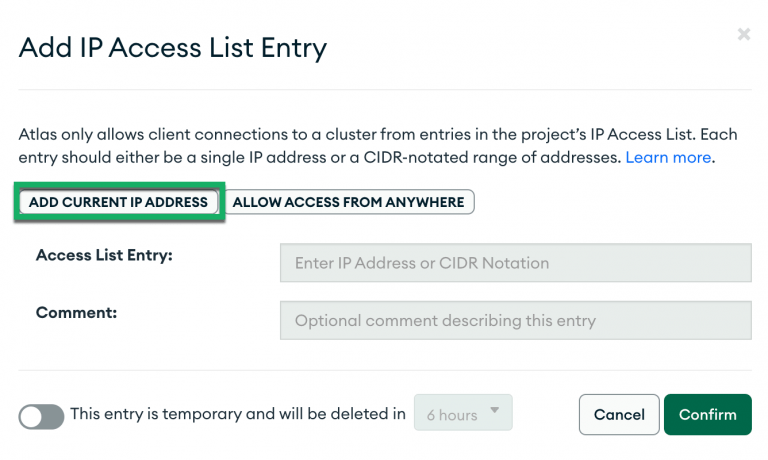Click the 'Access List Entry:' label
768x460 pixels.
[x=104, y=256]
